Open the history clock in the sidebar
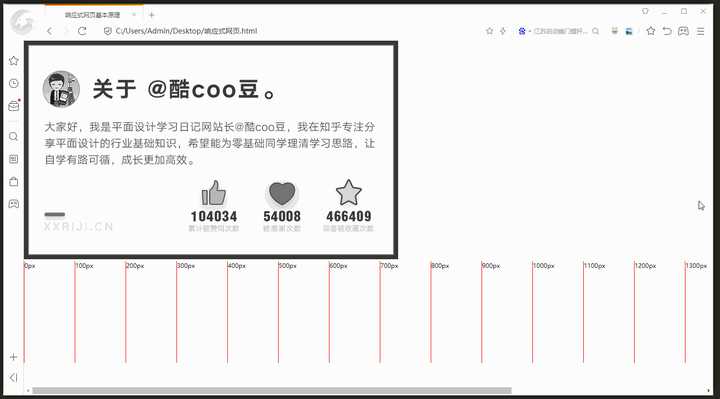720x399 pixels. coord(14,83)
